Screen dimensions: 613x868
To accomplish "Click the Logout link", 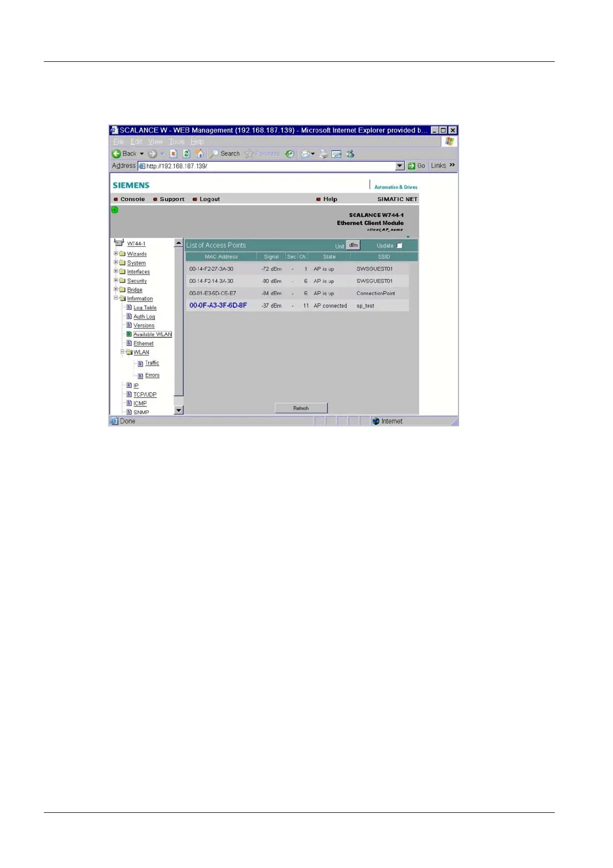I will [210, 199].
